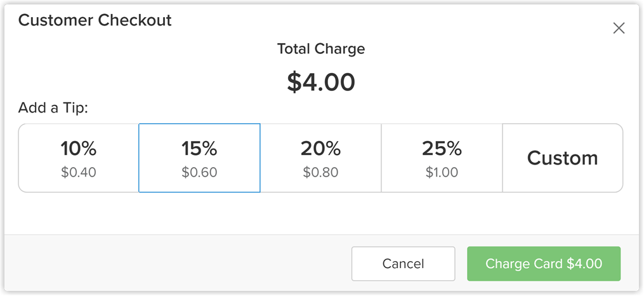
Task: Click the $1.00 tip amount
Action: click(x=442, y=172)
